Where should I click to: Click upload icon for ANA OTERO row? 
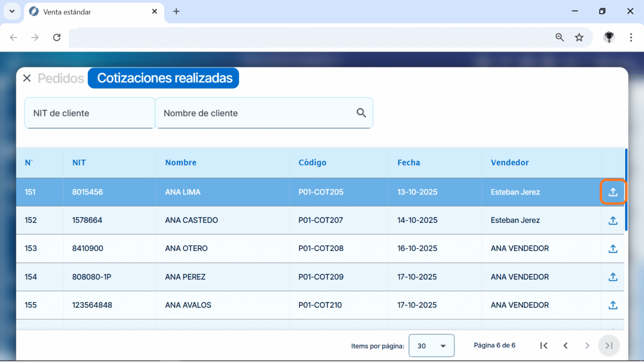click(x=613, y=249)
